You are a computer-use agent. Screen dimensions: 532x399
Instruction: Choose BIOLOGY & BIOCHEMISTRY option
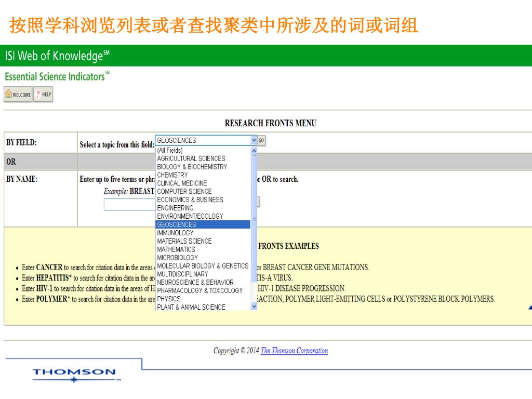[203, 167]
